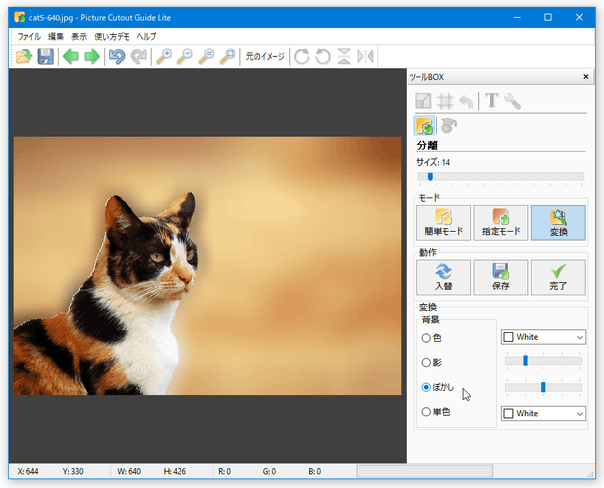Click the 保存 save button
604x488 pixels.
(x=501, y=277)
